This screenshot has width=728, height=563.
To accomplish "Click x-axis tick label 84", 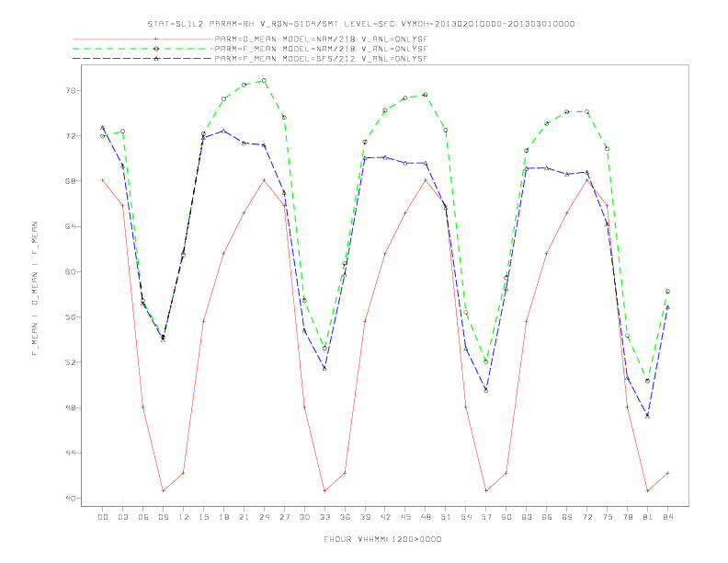I will 668,517.
